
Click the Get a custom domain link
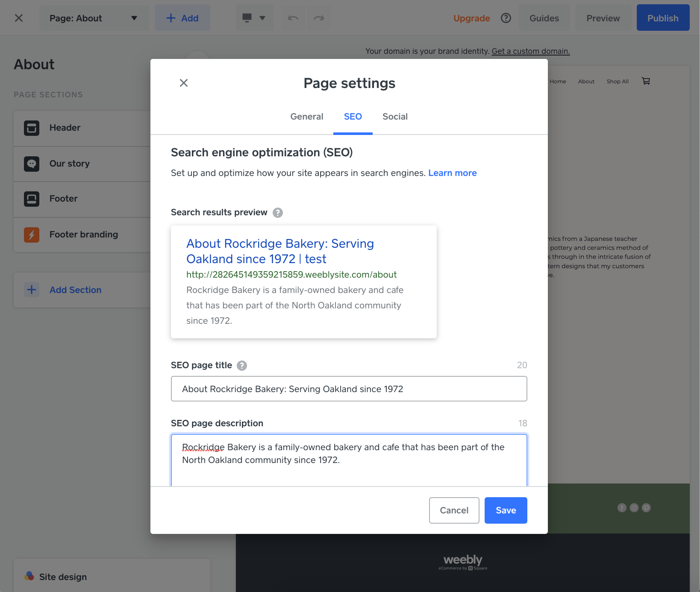pos(531,51)
